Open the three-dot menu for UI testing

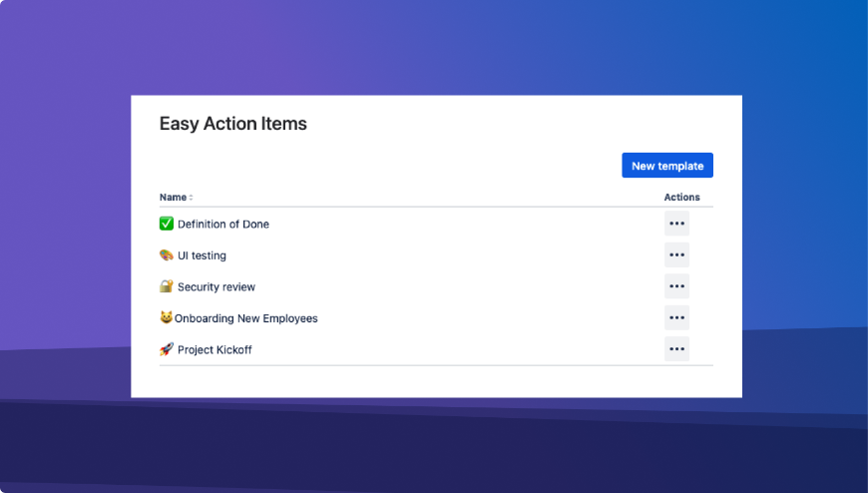pyautogui.click(x=676, y=255)
